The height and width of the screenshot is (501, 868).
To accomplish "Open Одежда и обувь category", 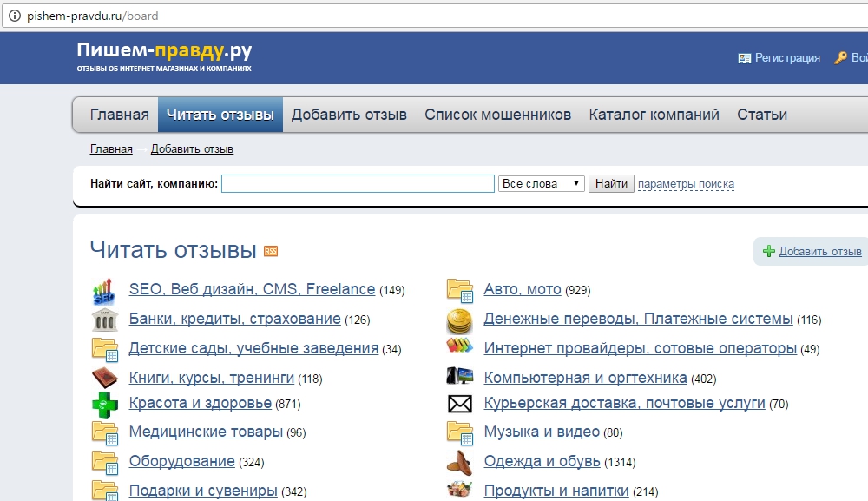I will click(542, 461).
